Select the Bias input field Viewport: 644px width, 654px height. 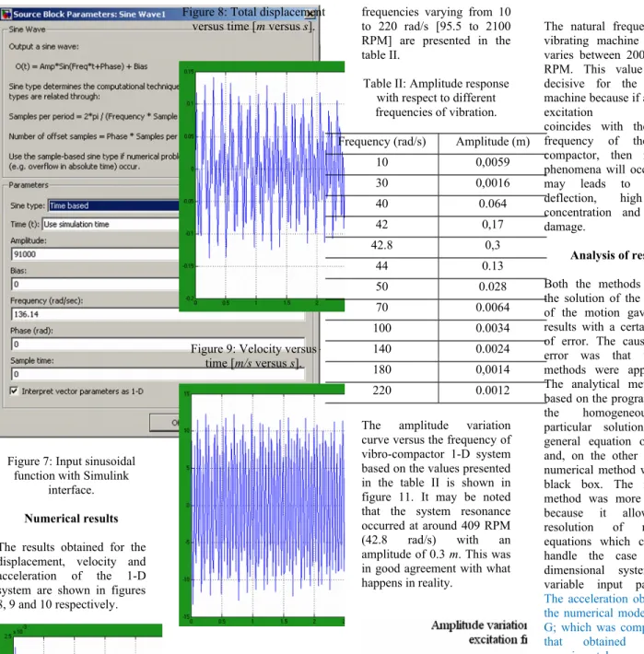[x=95, y=284]
